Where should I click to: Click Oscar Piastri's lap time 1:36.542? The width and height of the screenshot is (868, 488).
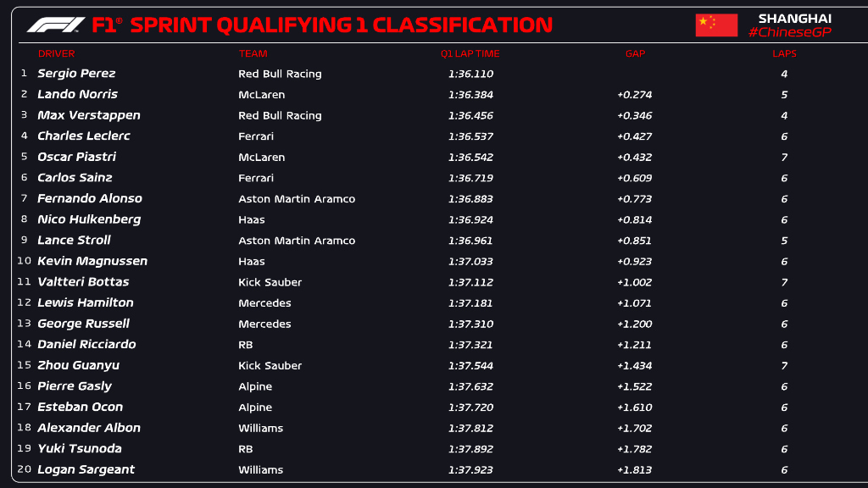pos(470,157)
